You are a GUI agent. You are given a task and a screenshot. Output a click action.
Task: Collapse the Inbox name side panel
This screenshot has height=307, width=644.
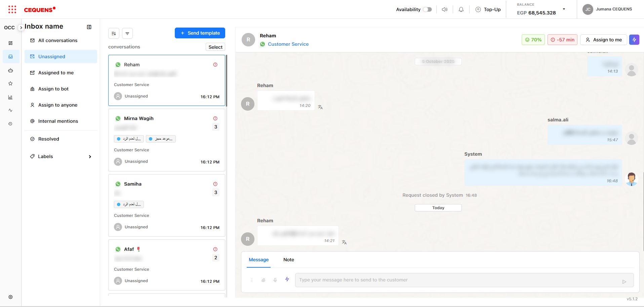pos(89,27)
